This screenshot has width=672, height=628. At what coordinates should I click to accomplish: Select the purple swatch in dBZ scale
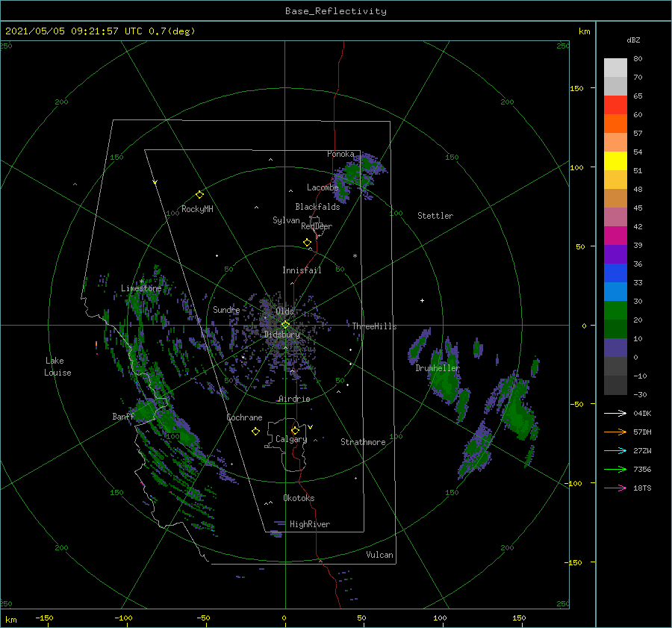[615, 255]
